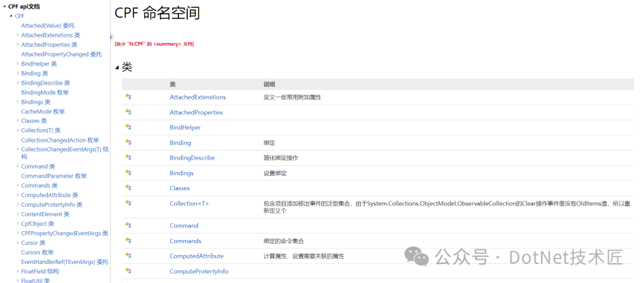This screenshot has width=644, height=283.
Task: Expand the AttachedExtenstions 类 tree node
Action: [17, 35]
